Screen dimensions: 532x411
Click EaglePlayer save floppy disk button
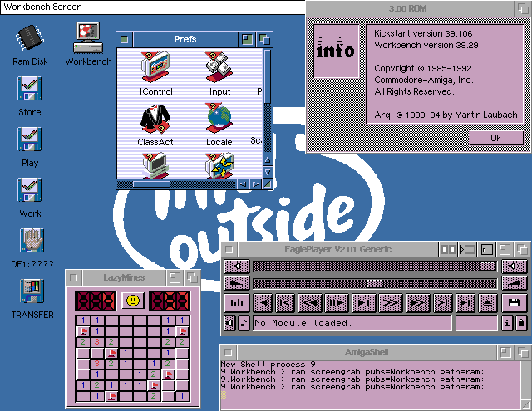[x=515, y=302]
